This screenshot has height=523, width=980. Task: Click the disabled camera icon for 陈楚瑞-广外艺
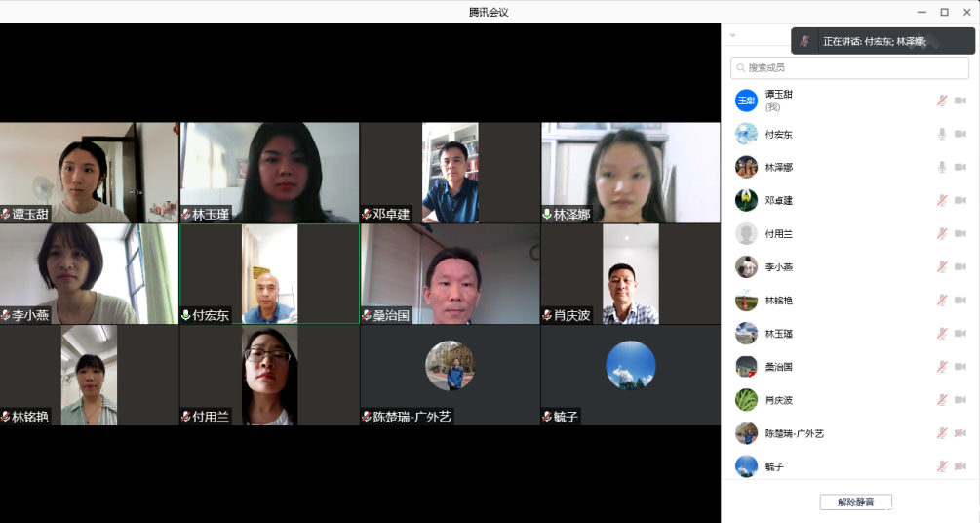tap(960, 433)
